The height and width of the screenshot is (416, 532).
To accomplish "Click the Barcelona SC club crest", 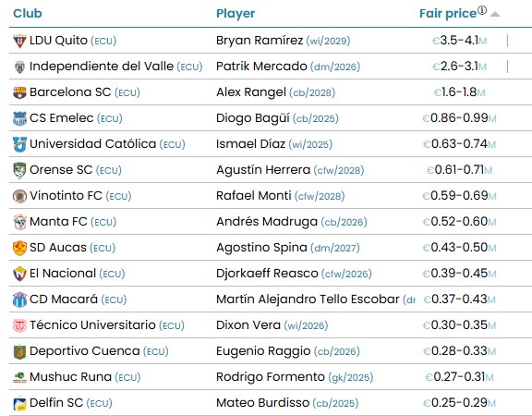I will pyautogui.click(x=19, y=92).
